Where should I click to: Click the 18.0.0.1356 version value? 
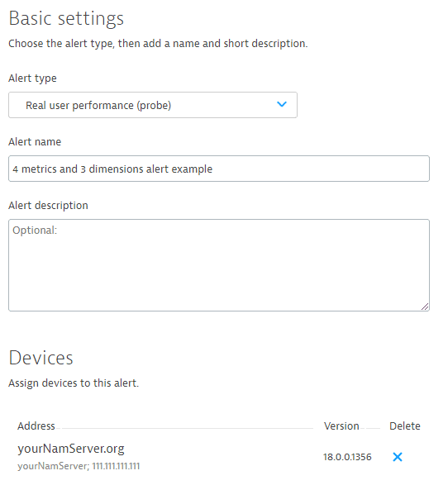[x=347, y=457]
